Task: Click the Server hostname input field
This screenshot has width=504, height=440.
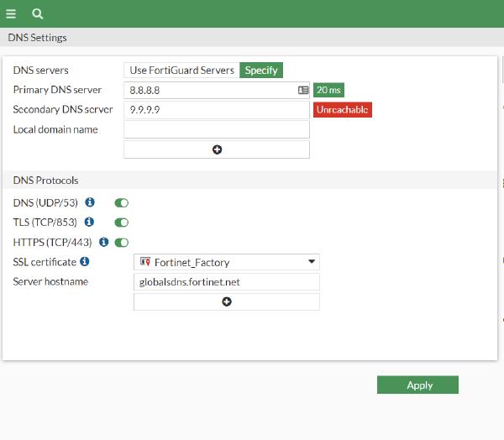Action: pyautogui.click(x=227, y=282)
